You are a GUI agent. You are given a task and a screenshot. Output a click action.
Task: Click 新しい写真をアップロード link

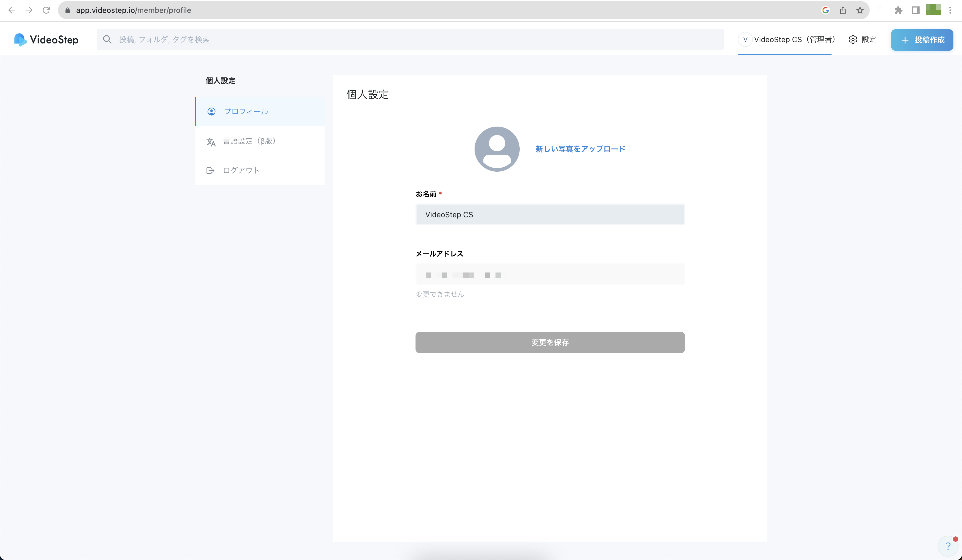point(580,149)
